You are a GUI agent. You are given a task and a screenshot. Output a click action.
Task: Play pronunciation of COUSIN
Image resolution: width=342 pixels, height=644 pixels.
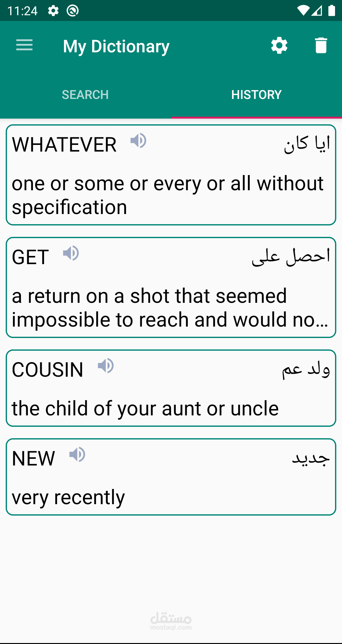pyautogui.click(x=106, y=366)
